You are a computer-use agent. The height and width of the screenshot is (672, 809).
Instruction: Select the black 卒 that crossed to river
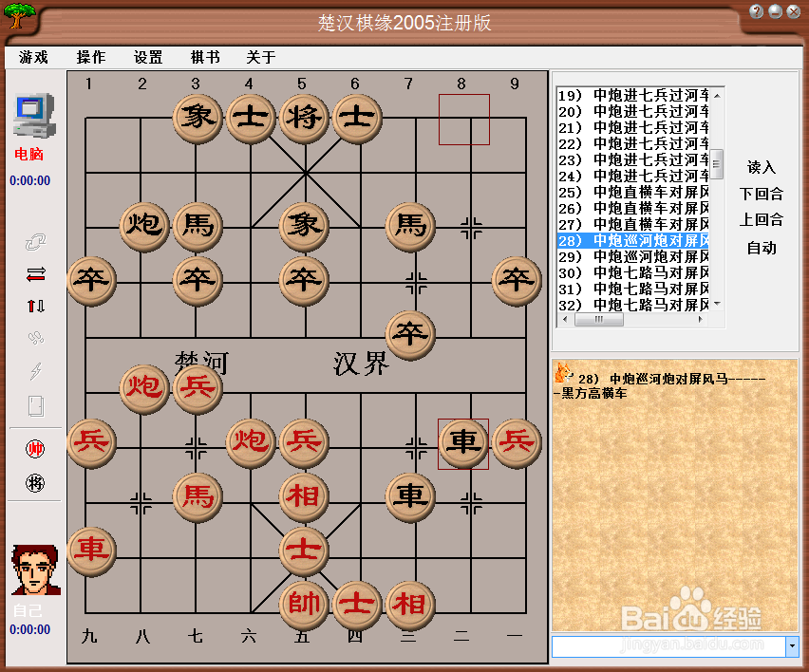point(410,334)
